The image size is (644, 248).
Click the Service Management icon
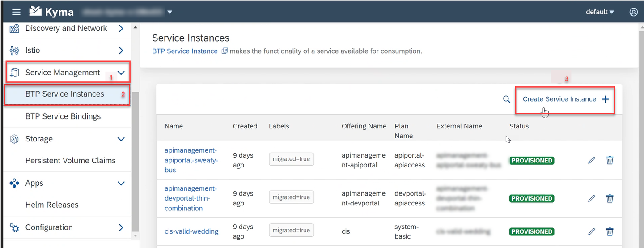click(14, 73)
